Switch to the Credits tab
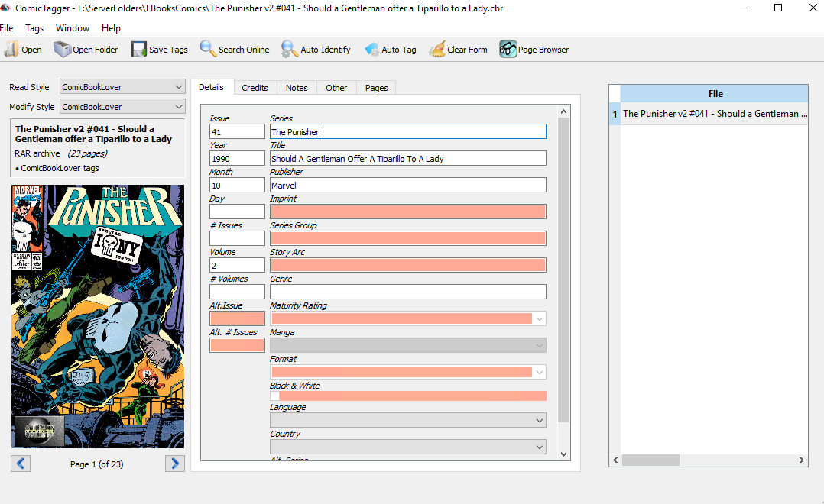 click(x=255, y=87)
